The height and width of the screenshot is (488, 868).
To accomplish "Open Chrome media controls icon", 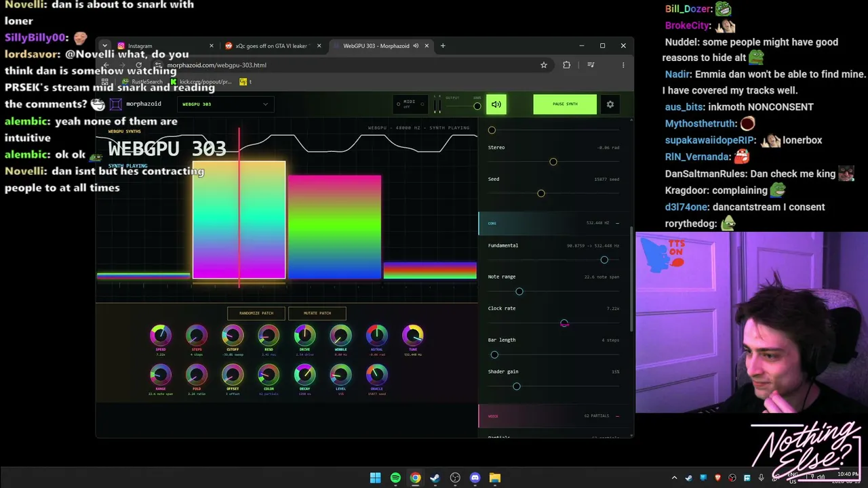I will pos(591,65).
